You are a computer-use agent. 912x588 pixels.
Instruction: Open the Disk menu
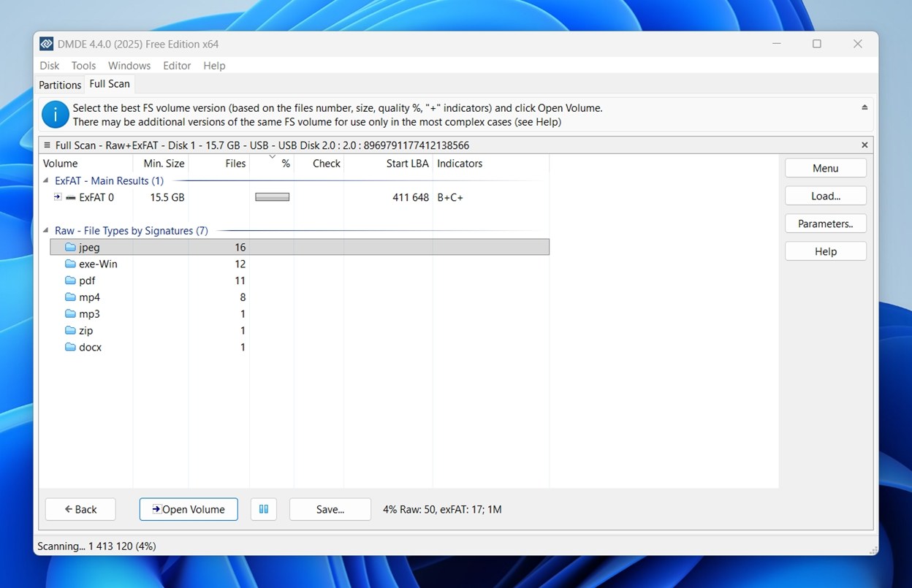pyautogui.click(x=49, y=65)
